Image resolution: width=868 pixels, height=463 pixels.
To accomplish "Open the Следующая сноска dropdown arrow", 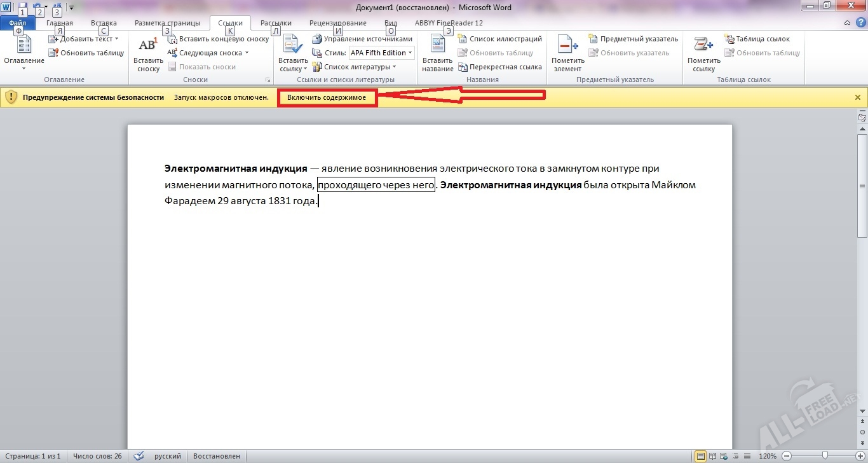I will pyautogui.click(x=247, y=53).
